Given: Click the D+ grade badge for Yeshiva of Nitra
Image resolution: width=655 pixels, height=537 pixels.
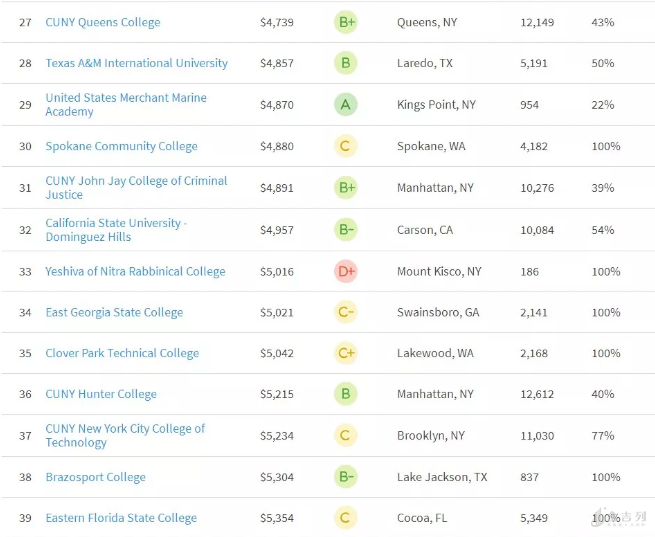Looking at the screenshot, I should tap(346, 271).
